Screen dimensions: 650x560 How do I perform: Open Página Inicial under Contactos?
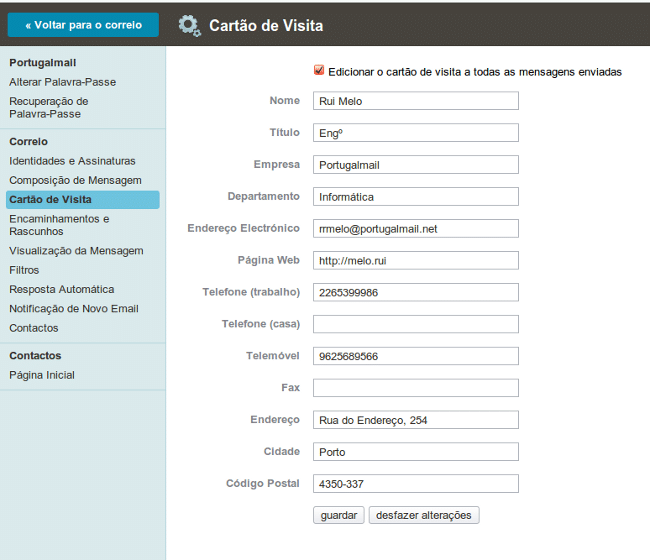42,375
